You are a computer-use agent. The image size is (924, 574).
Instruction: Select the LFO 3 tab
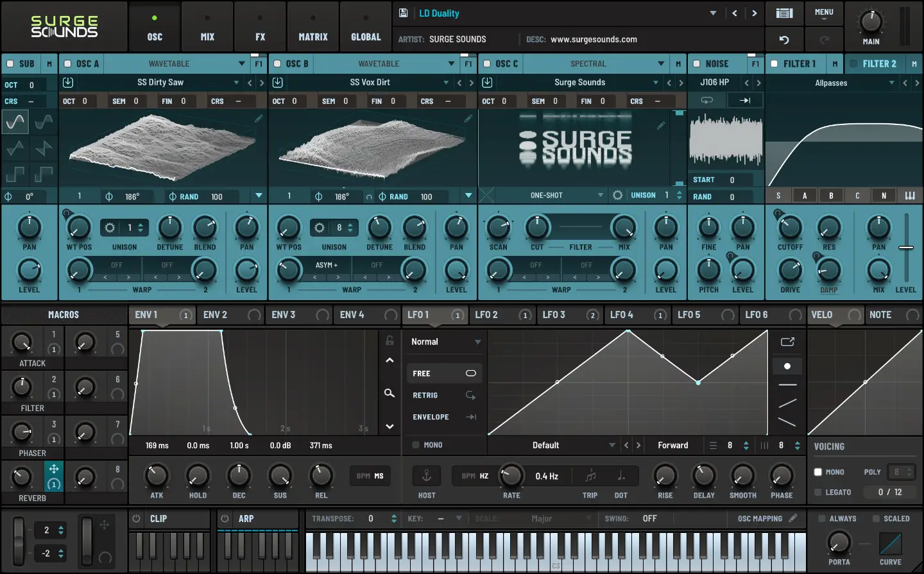point(570,315)
